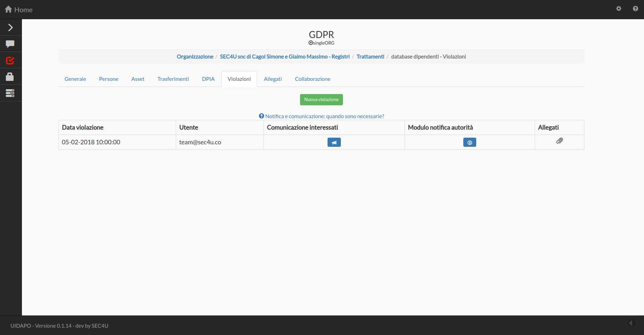Open the help question mark icon

[x=635, y=9]
